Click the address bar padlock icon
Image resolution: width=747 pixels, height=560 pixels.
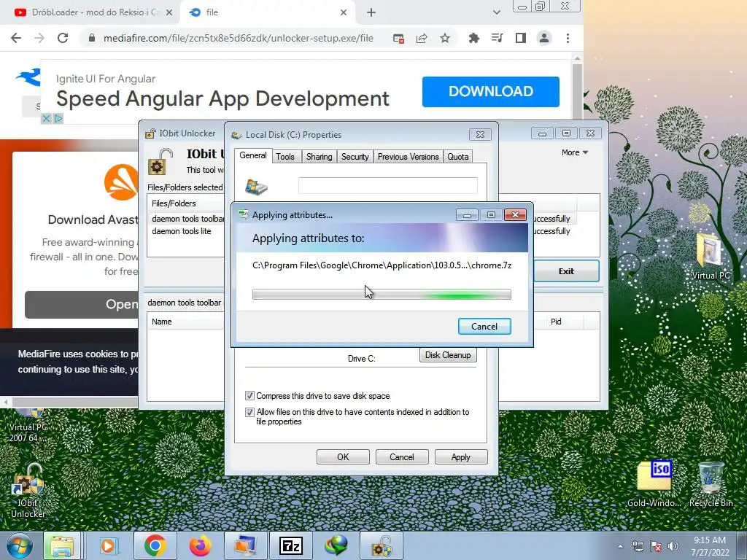pyautogui.click(x=92, y=38)
